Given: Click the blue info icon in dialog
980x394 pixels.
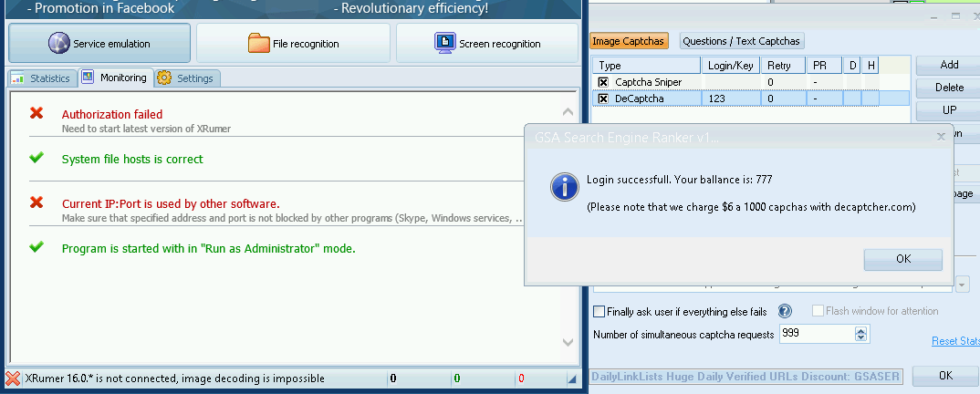Looking at the screenshot, I should click(x=564, y=188).
